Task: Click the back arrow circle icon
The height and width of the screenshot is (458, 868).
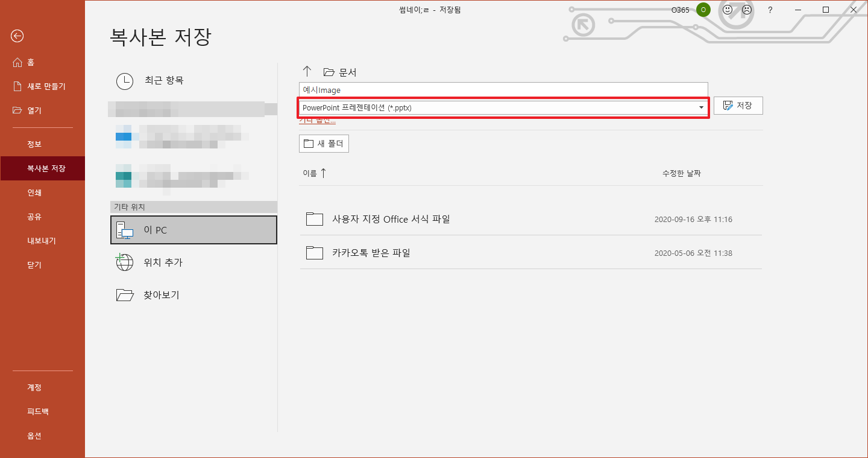Action: click(17, 36)
